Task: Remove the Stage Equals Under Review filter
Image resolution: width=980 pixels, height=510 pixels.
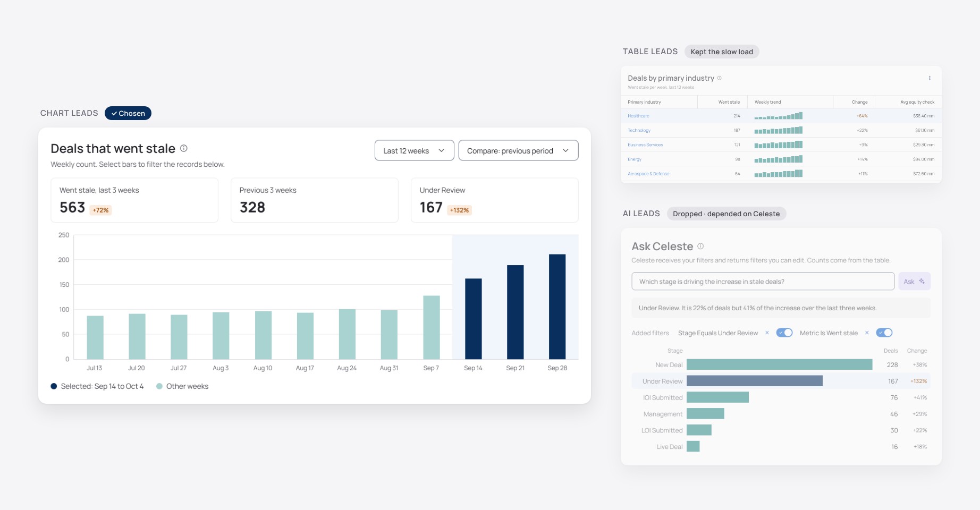Action: pyautogui.click(x=767, y=333)
